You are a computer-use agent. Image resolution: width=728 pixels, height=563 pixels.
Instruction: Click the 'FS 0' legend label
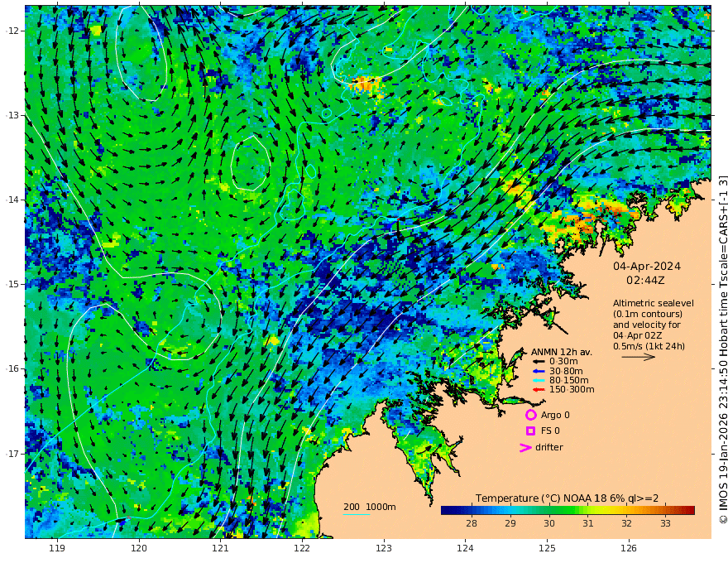click(550, 431)
